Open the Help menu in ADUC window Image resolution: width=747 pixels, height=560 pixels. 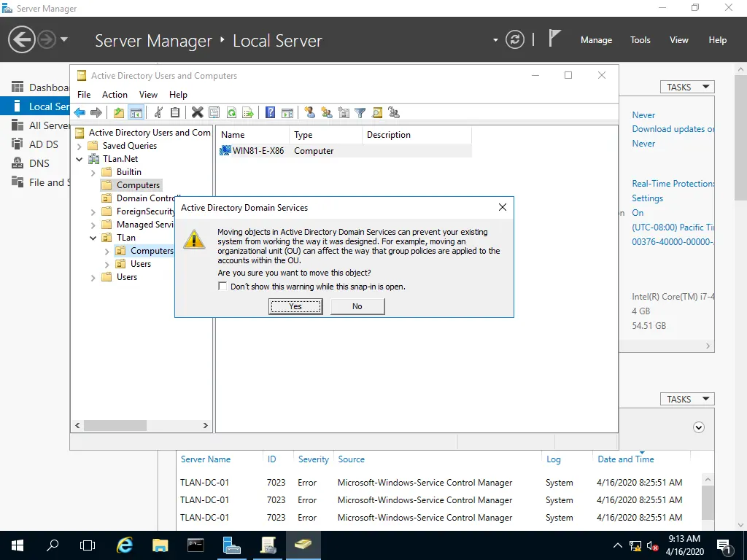(x=178, y=94)
